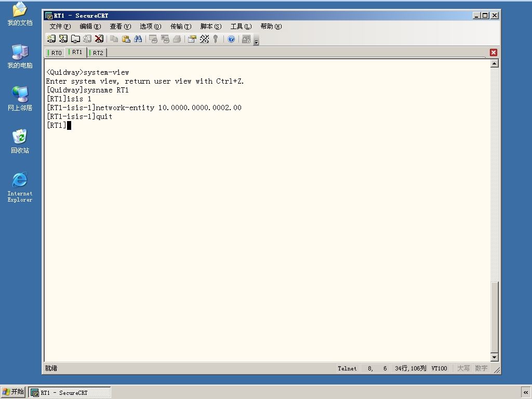Click the Paste clipboard icon

[126, 39]
